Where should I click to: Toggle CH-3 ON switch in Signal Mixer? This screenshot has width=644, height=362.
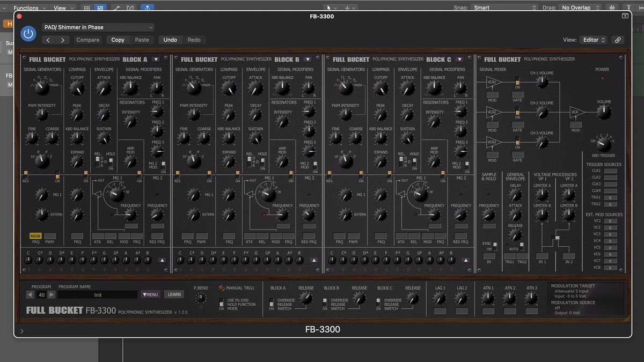517,142
